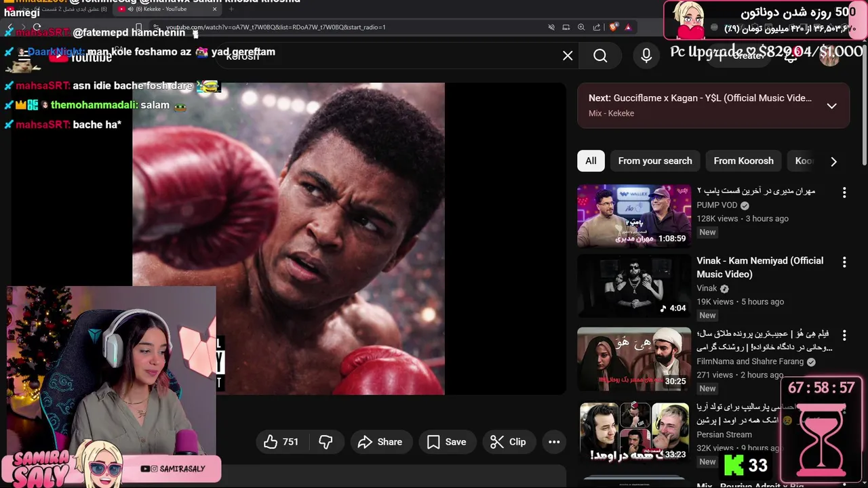Show more filter chips with the right arrow
The image size is (868, 488).
[833, 161]
